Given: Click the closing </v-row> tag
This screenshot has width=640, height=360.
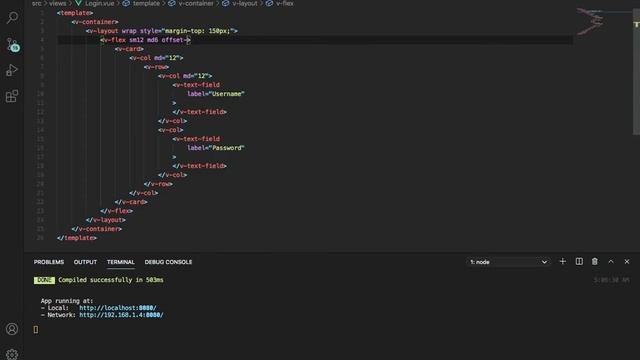Looking at the screenshot, I should click(158, 184).
